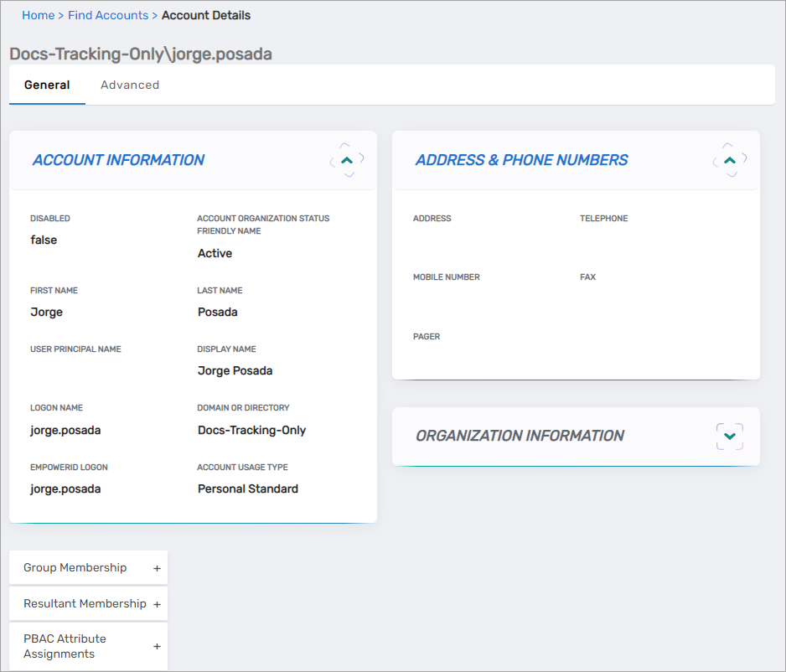786x672 pixels.
Task: Open Find Accounts from the breadcrumb
Action: click(108, 15)
